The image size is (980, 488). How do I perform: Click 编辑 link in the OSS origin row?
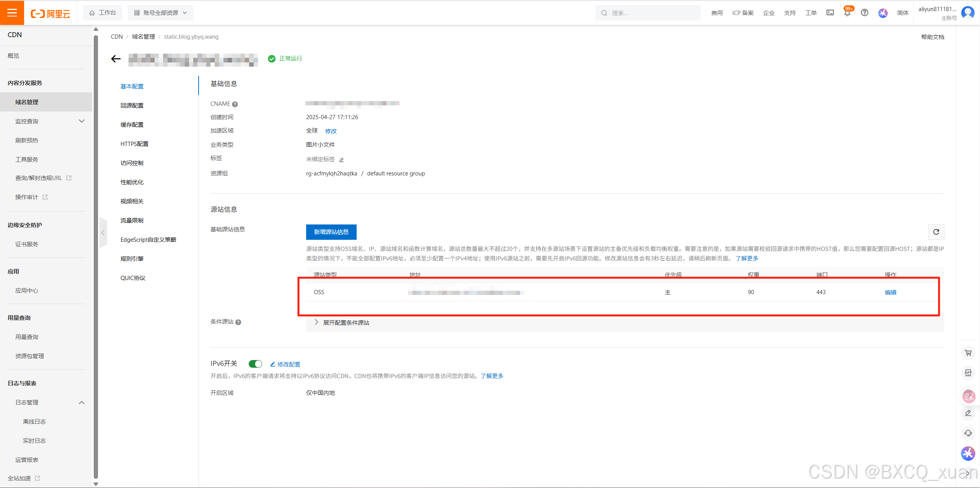890,292
